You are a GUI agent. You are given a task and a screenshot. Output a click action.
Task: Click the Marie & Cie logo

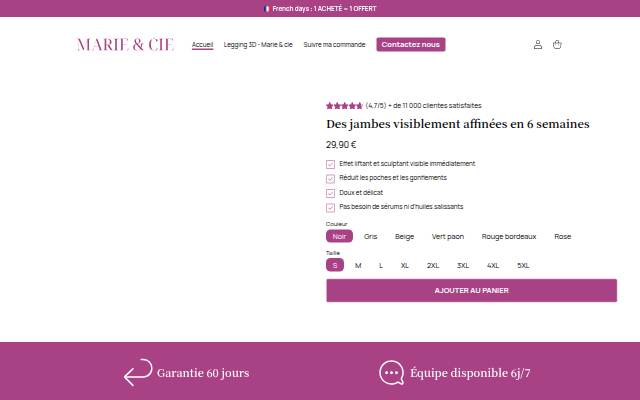[x=125, y=44]
